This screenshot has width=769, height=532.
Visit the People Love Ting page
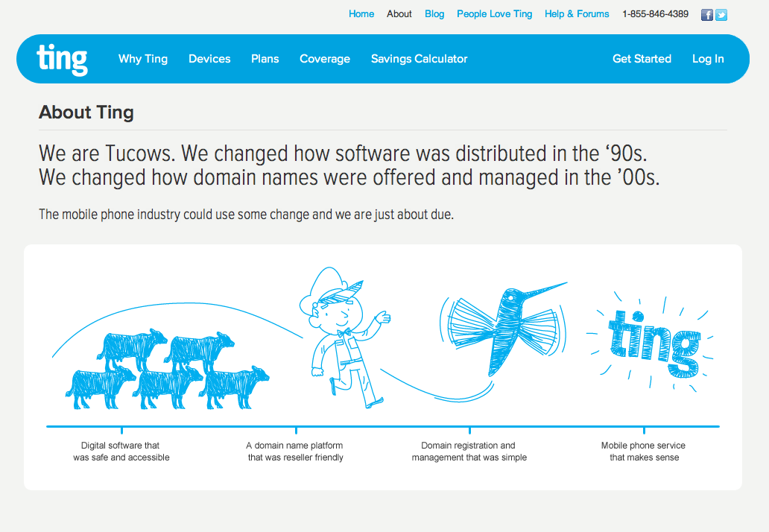(x=495, y=14)
